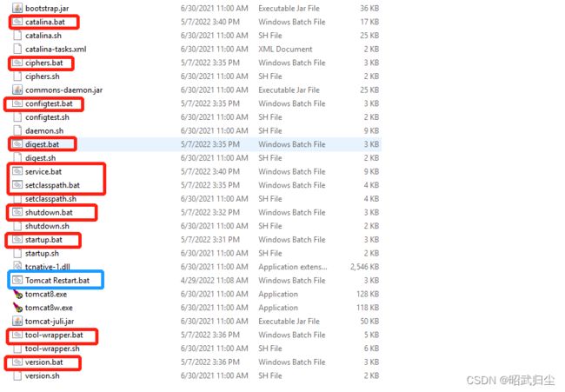Select the file name catalina.sh
565x392 pixels.
43,36
